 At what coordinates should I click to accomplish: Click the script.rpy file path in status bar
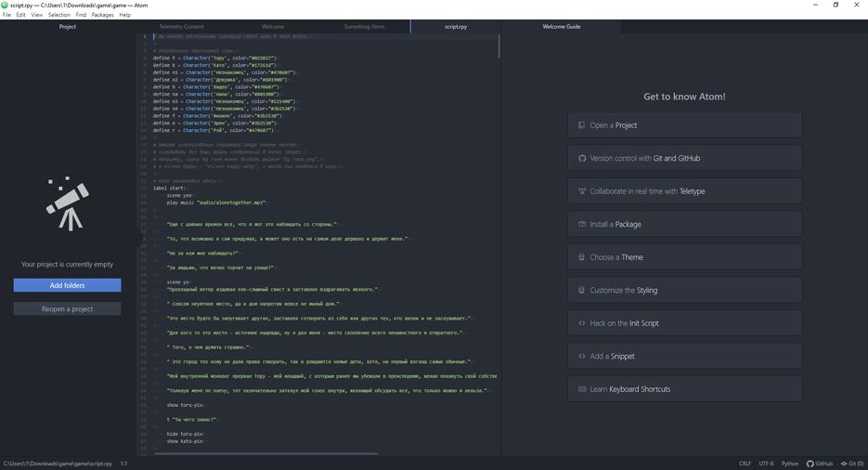[x=58, y=463]
